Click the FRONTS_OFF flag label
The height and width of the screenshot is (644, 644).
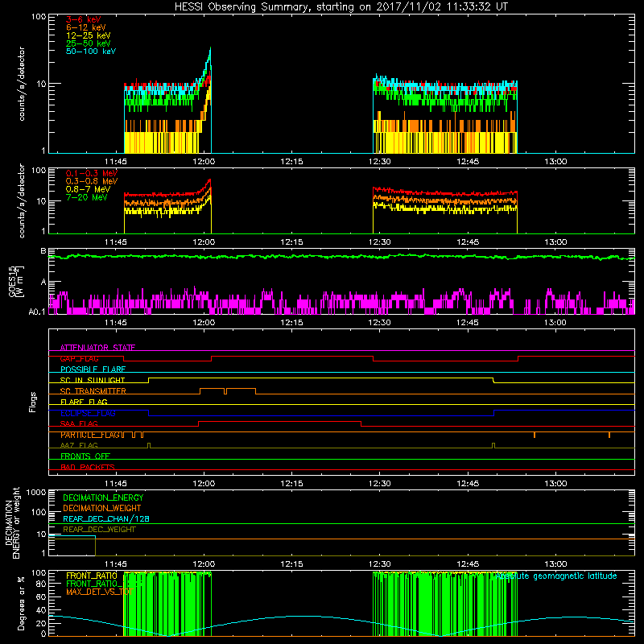[85, 456]
